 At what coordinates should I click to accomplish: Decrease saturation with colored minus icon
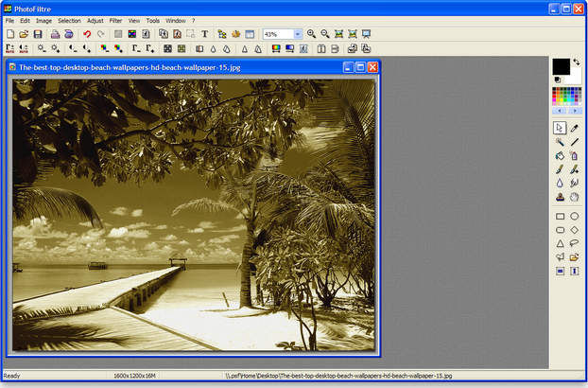[x=105, y=48]
